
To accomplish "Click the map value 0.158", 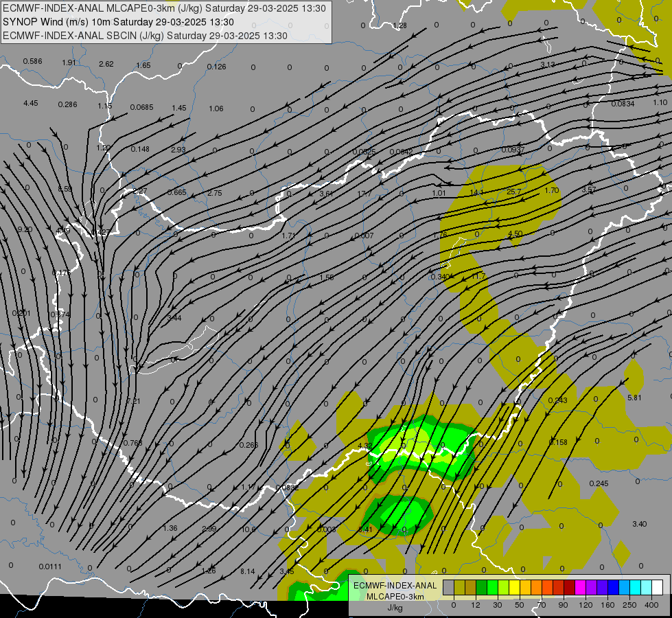I will (x=558, y=442).
